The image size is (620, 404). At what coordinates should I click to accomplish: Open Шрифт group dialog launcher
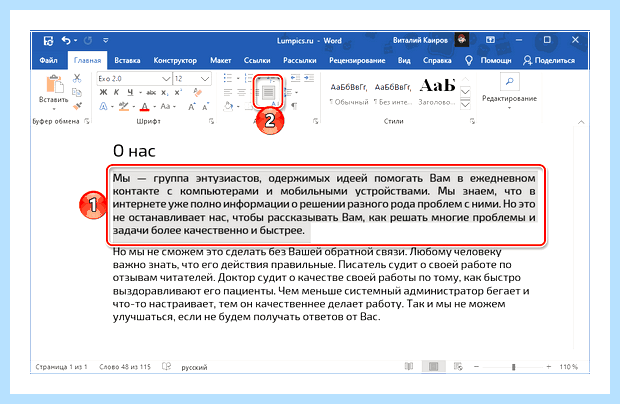pos(212,121)
